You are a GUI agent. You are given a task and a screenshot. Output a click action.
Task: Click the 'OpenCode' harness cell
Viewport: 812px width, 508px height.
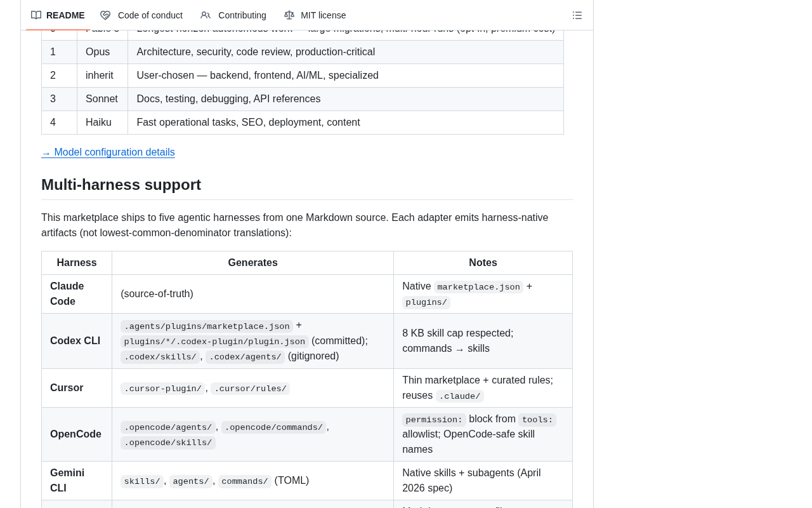coord(77,434)
